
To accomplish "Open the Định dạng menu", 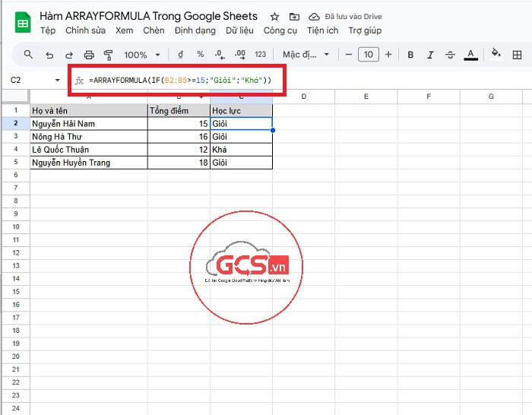I will [x=195, y=30].
